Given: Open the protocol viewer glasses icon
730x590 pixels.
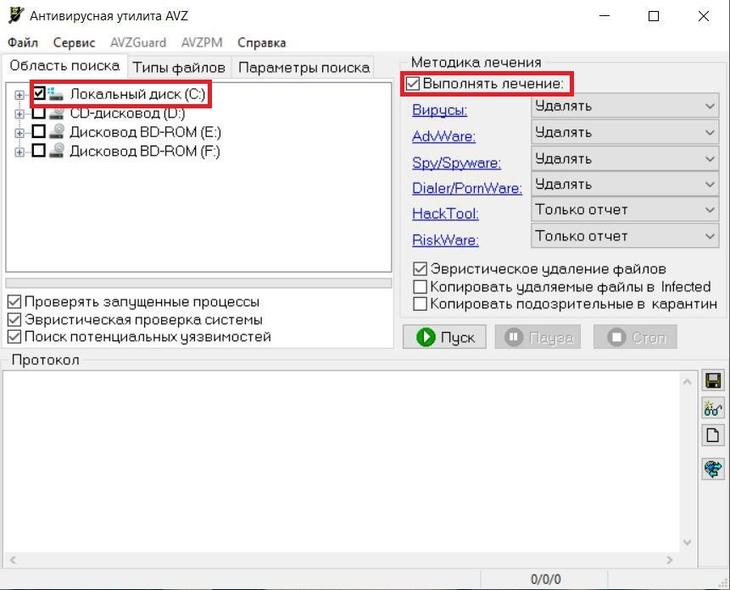Looking at the screenshot, I should pos(713,408).
